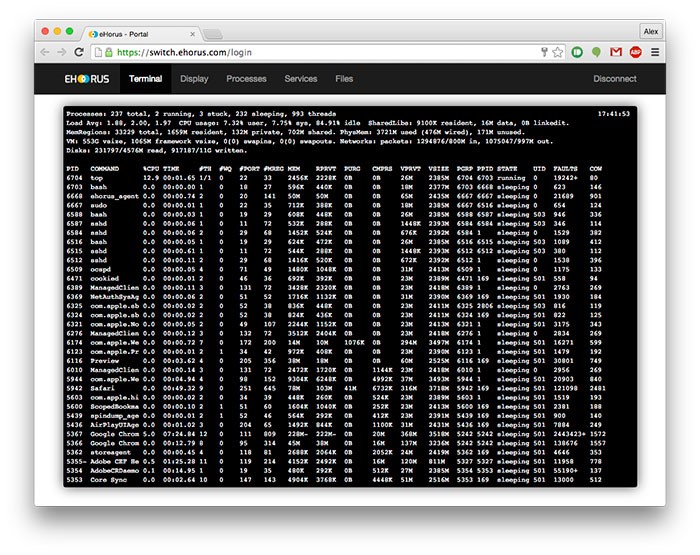Reload the page with the refresh icon
Screen dimensions: 700x555
click(79, 52)
